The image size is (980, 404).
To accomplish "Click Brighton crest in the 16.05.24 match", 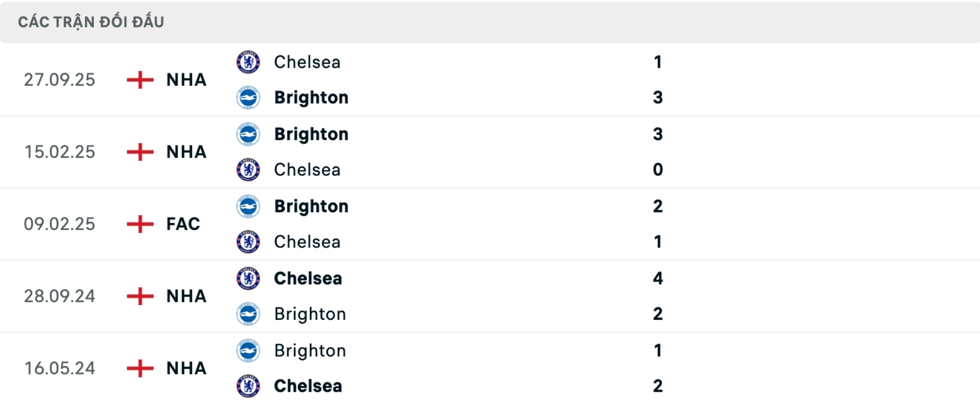I will coord(248,350).
